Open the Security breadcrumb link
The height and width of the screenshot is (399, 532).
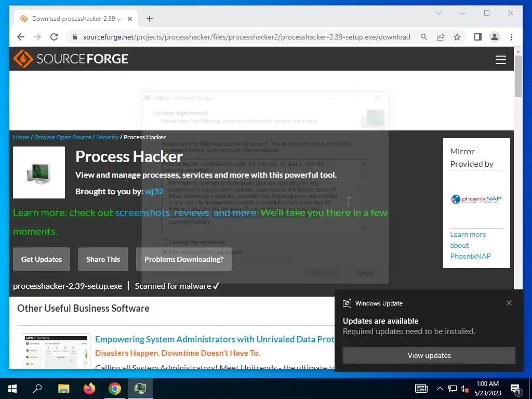coord(107,137)
